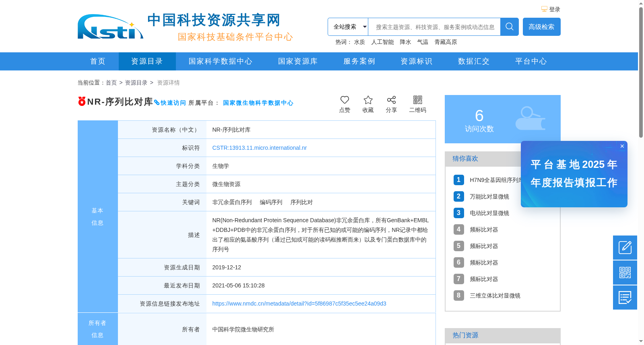
Task: Open the floating QR code side icon
Action: (x=625, y=273)
